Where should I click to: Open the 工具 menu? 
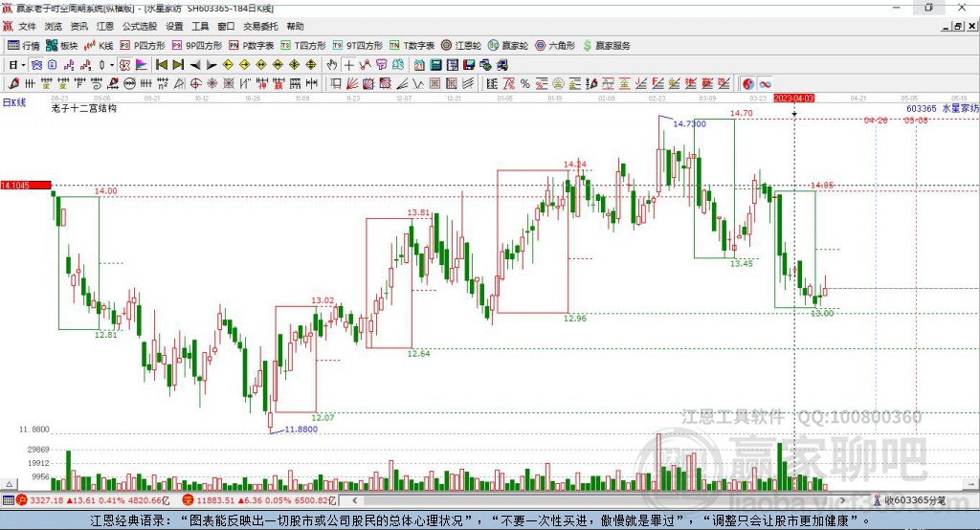200,26
